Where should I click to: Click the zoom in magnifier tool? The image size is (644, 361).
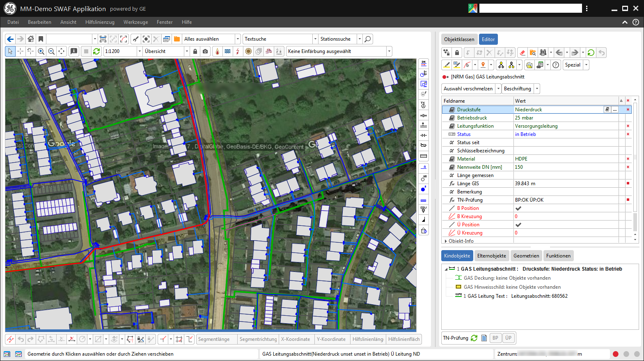pos(41,51)
